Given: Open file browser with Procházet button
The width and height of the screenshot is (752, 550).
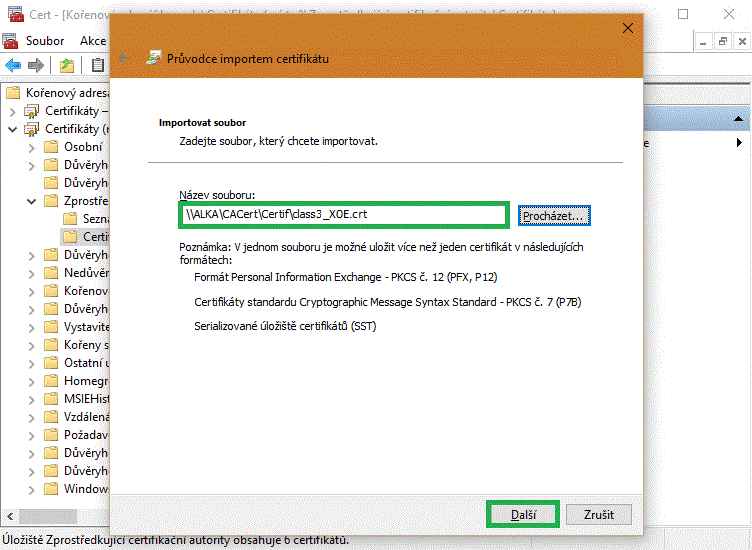Looking at the screenshot, I should (555, 215).
